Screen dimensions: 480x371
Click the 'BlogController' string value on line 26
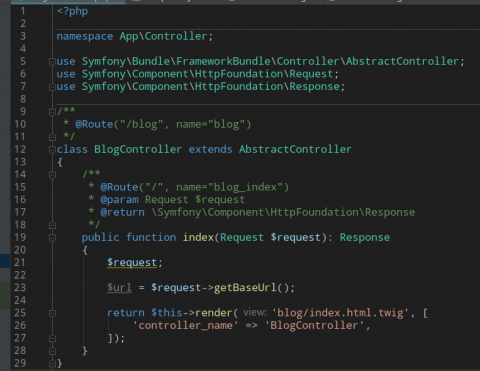click(x=314, y=325)
